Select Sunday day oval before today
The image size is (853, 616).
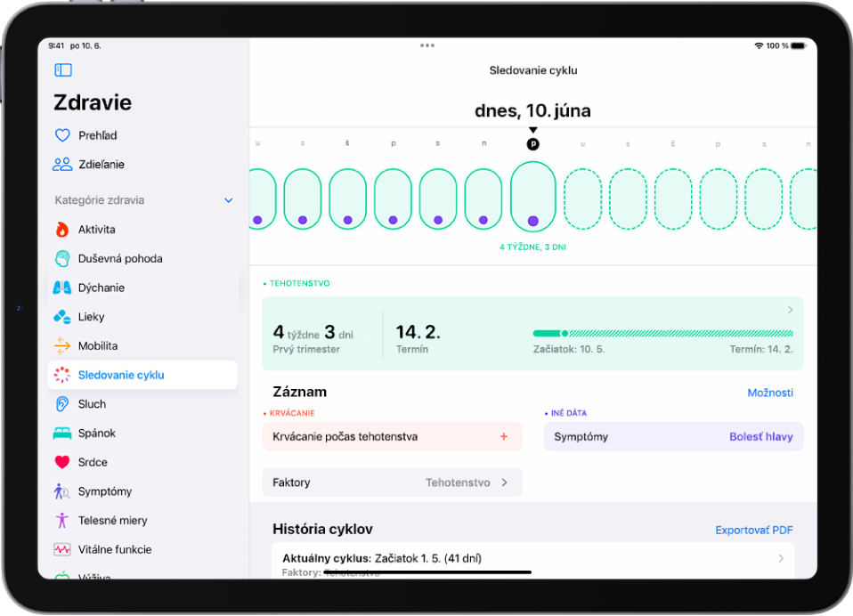(x=483, y=199)
